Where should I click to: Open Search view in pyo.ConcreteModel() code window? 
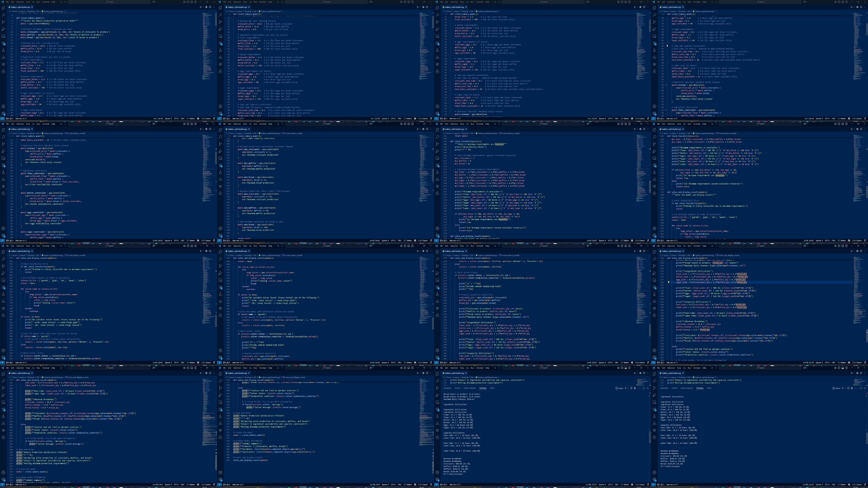click(3, 15)
